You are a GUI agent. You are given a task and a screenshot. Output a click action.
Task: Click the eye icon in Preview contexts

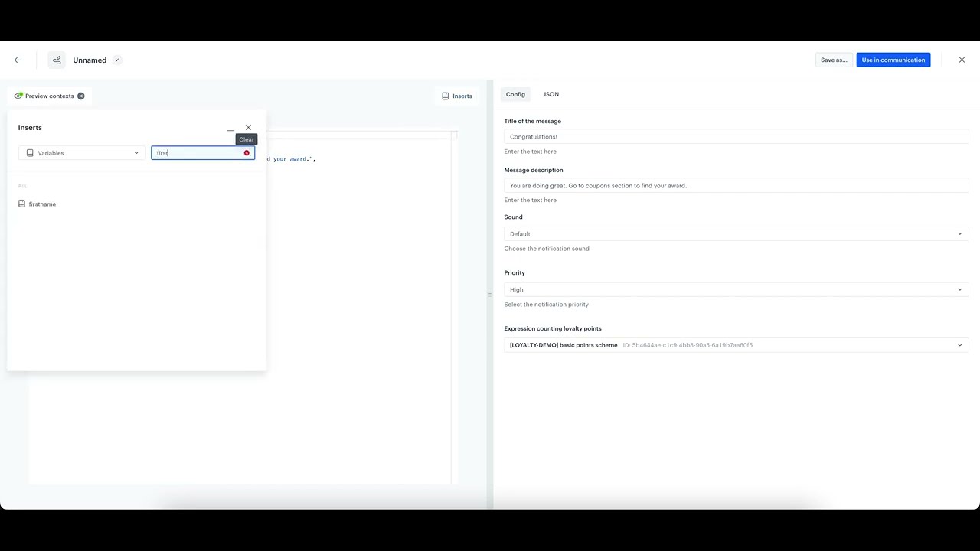click(x=18, y=96)
